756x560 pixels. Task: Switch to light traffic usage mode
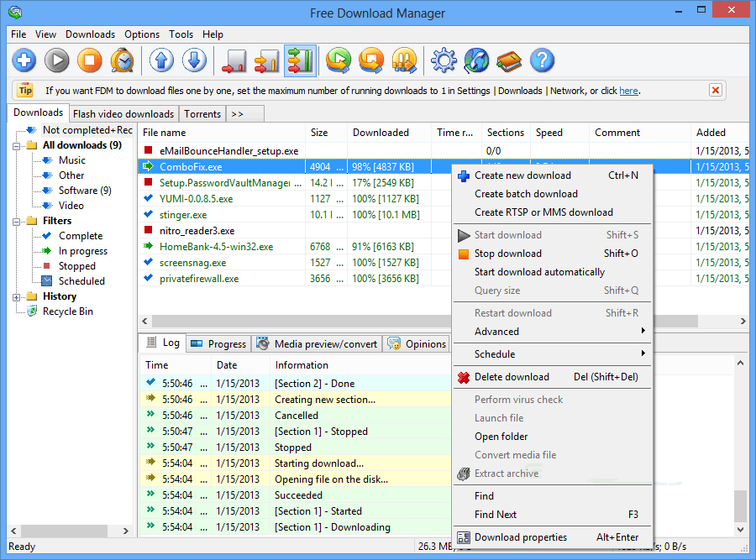coord(233,60)
